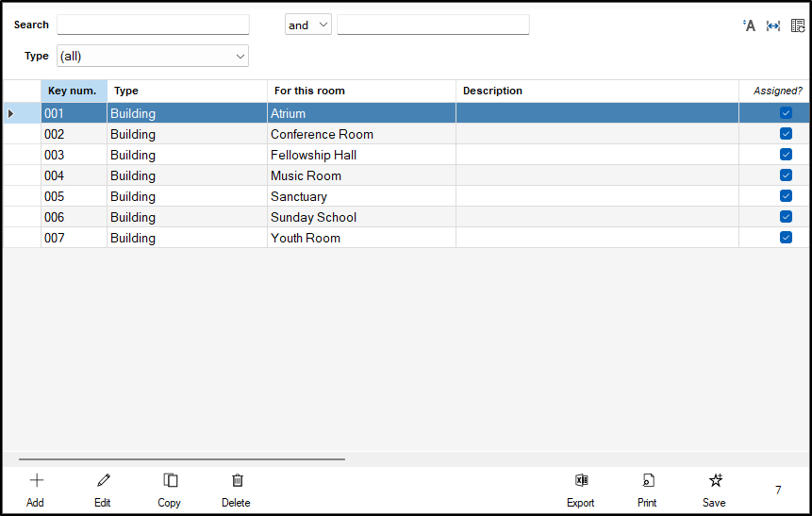Export the key list to Excel
Image resolution: width=812 pixels, height=516 pixels.
click(581, 488)
